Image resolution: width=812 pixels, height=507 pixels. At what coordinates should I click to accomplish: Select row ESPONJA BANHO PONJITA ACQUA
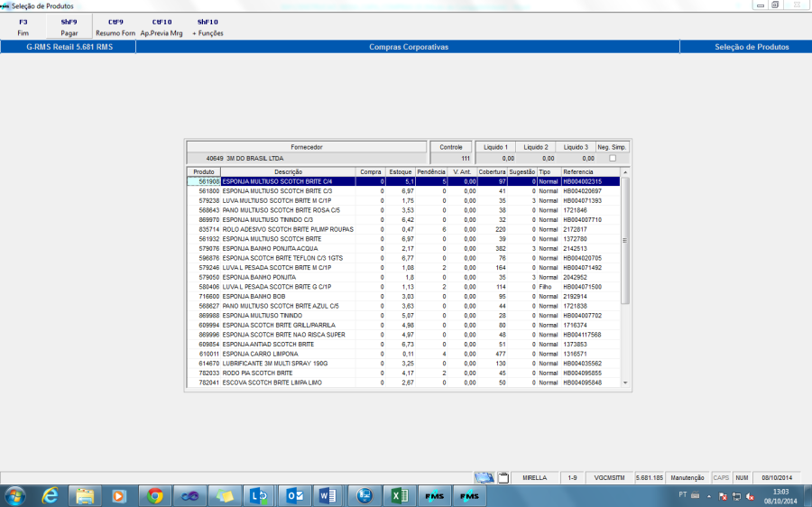(403, 249)
